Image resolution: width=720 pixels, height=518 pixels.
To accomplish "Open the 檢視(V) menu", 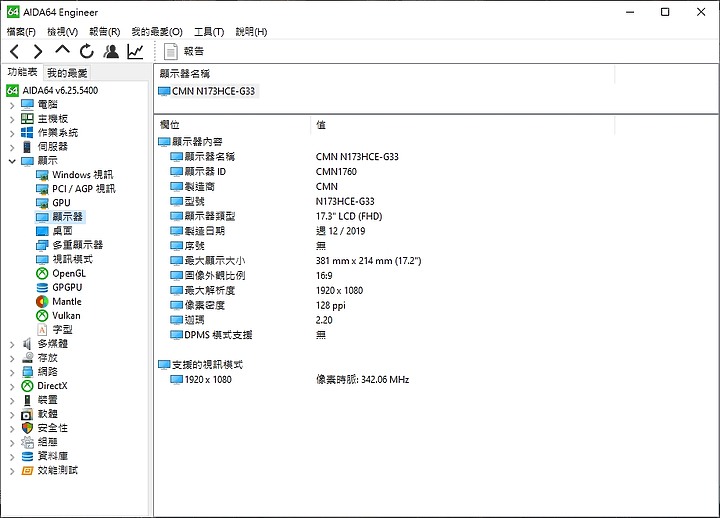I will click(62, 32).
